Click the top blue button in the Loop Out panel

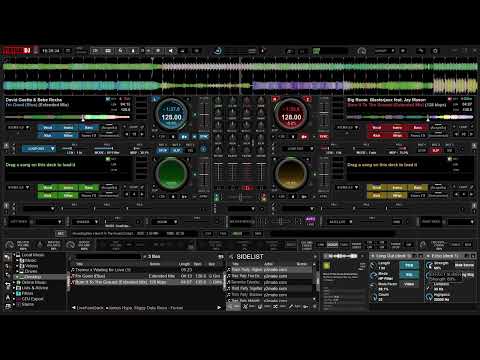pos(409,265)
